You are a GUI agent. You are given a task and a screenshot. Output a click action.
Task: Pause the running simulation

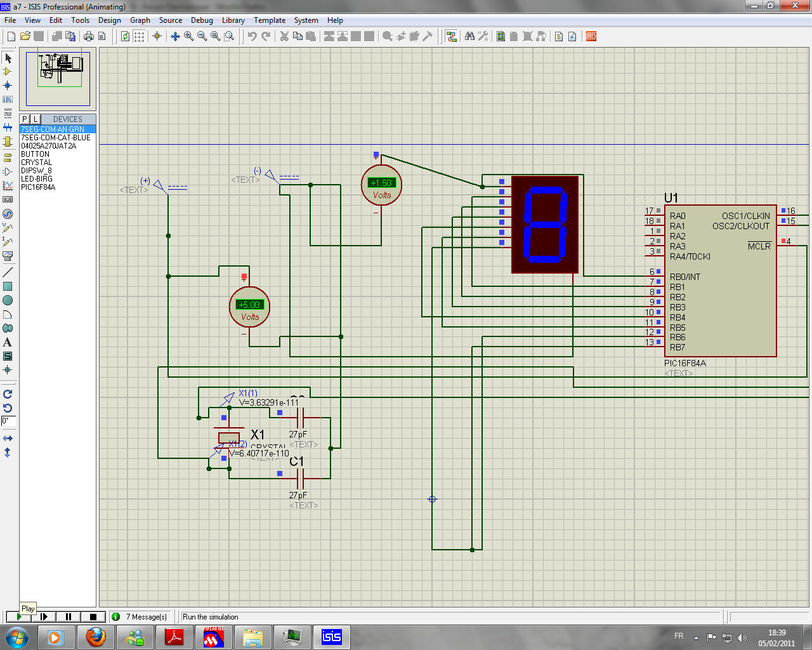pos(69,616)
